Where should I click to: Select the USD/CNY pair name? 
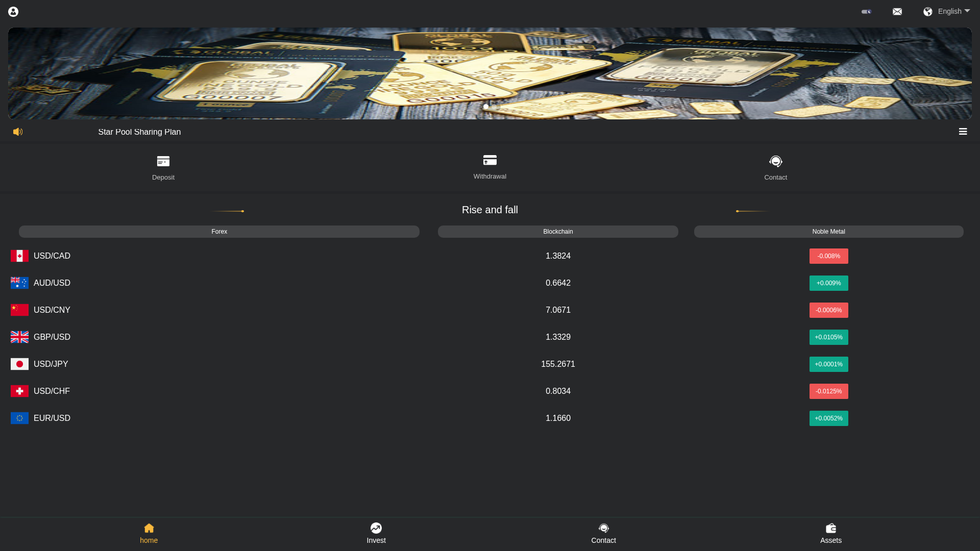point(52,310)
